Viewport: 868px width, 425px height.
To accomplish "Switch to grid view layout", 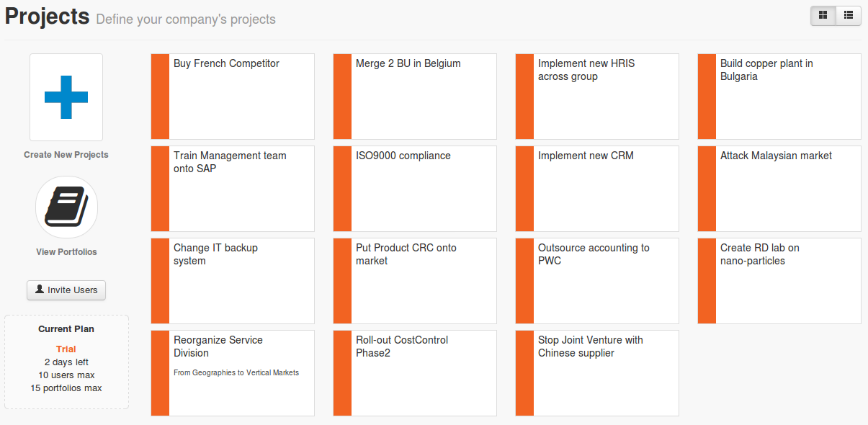I will click(823, 15).
